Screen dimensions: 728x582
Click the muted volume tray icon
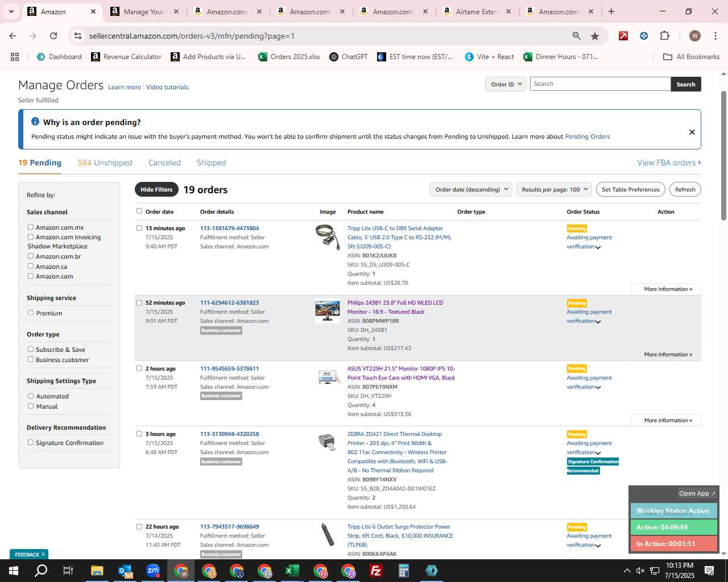(640, 571)
